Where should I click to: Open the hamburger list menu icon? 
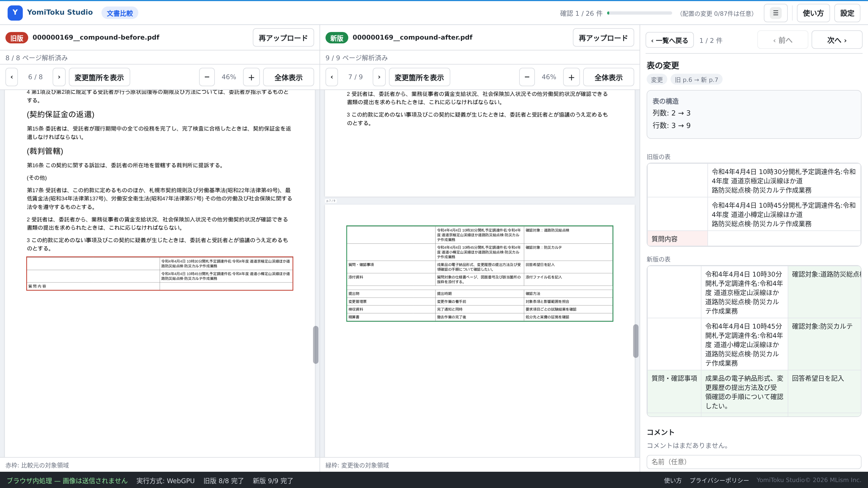775,13
